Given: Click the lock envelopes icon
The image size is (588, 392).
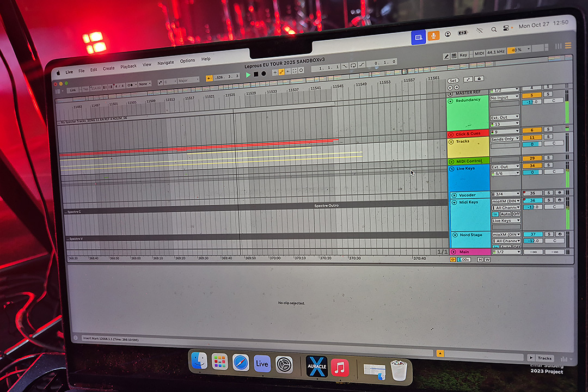Looking at the screenshot, I should pyautogui.click(x=479, y=79).
